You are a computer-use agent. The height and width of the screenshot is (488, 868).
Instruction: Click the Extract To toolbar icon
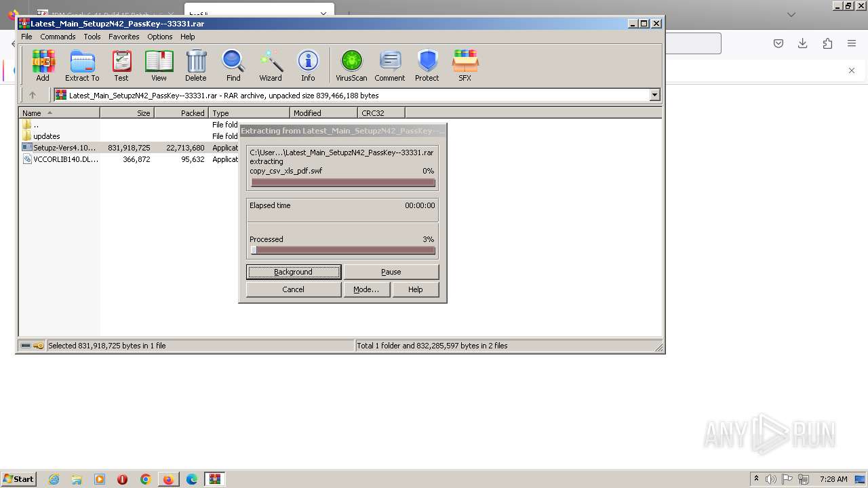(x=82, y=66)
